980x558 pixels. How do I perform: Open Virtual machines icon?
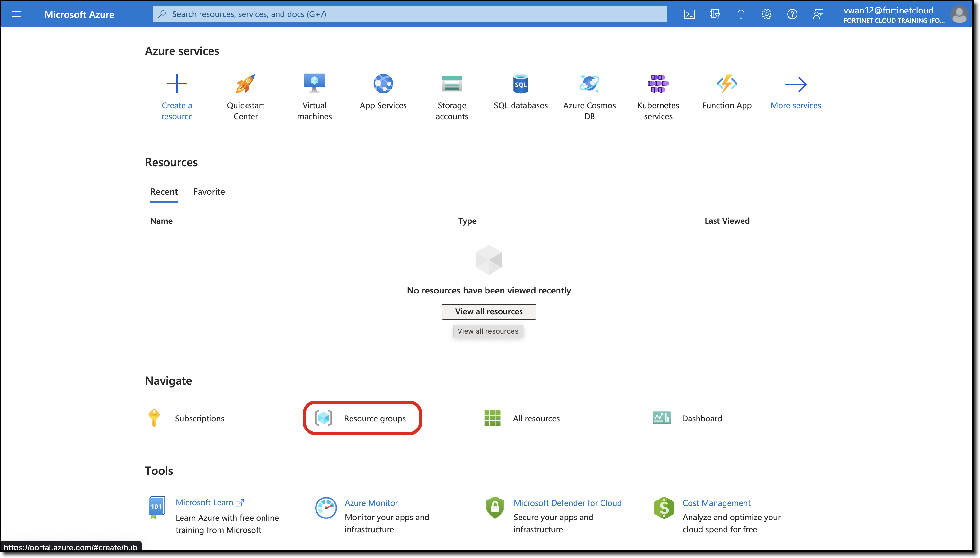[x=315, y=83]
